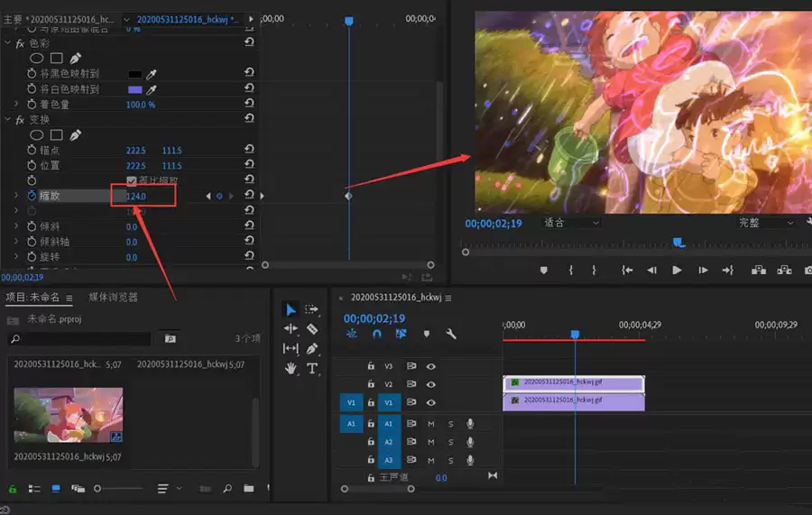The width and height of the screenshot is (812, 515).
Task: Switch to 媒体浏览器 tab
Action: pyautogui.click(x=113, y=297)
